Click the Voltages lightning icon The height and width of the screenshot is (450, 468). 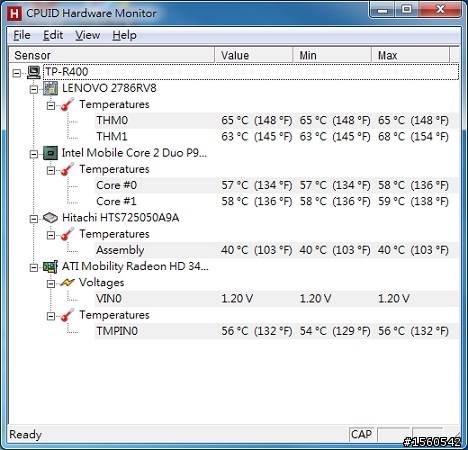[x=67, y=283]
